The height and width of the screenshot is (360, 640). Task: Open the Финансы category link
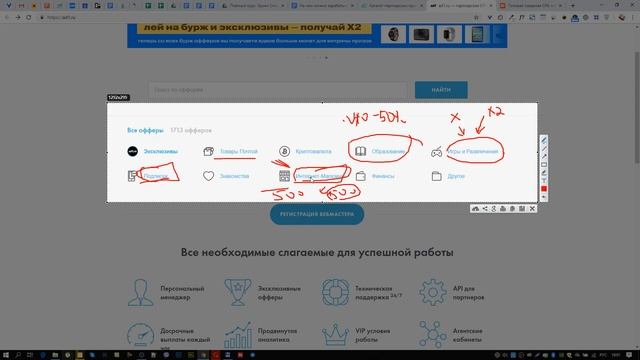point(383,176)
